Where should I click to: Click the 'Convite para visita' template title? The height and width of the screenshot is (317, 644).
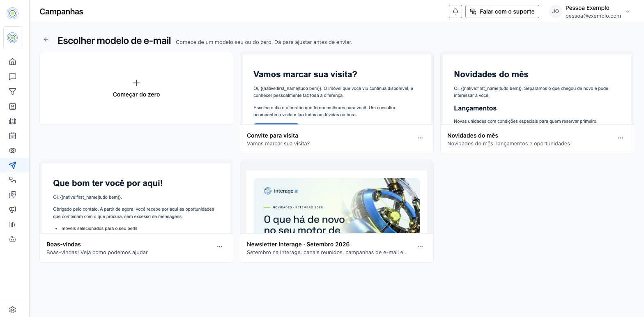coord(272,136)
